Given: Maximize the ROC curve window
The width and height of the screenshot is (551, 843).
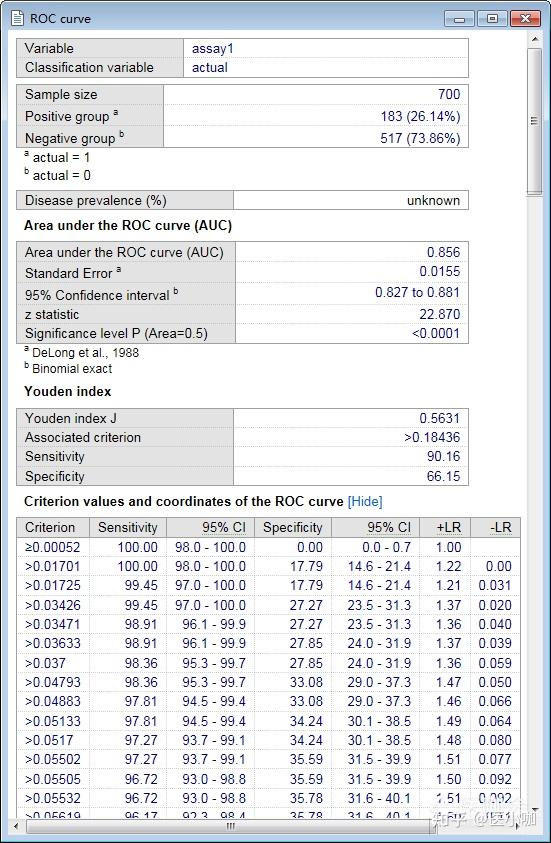Looking at the screenshot, I should pyautogui.click(x=492, y=19).
